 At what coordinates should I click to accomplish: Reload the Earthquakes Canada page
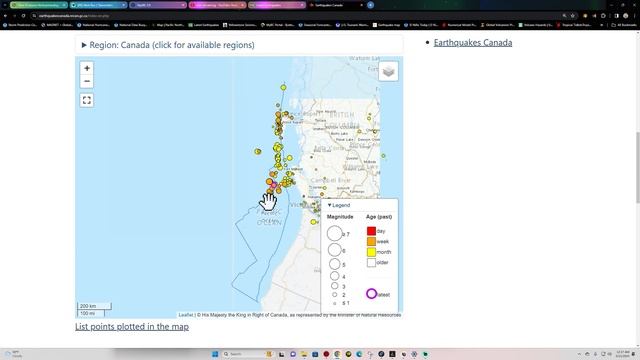click(x=23, y=16)
